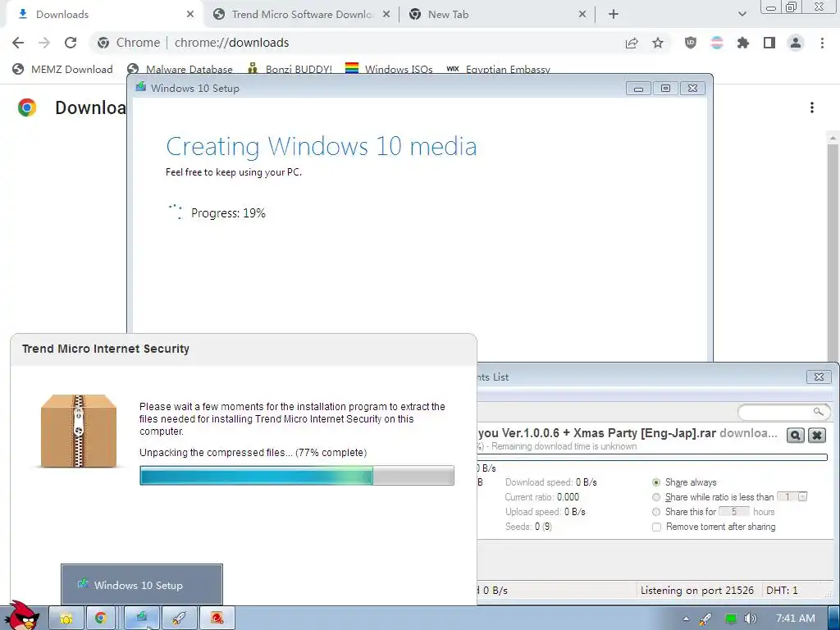Screen dimensions: 840x630
Task: Open the Windows ISOs bookmark
Action: click(389, 69)
